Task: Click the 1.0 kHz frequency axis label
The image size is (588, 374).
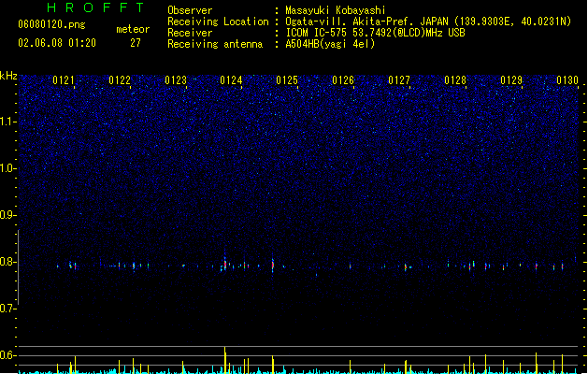Action: (7, 168)
